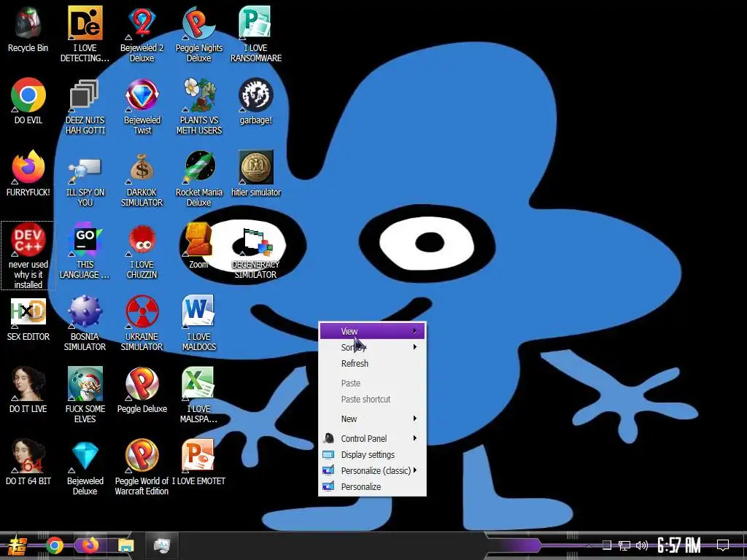Open the monitor app on the taskbar
The width and height of the screenshot is (747, 560).
(161, 545)
